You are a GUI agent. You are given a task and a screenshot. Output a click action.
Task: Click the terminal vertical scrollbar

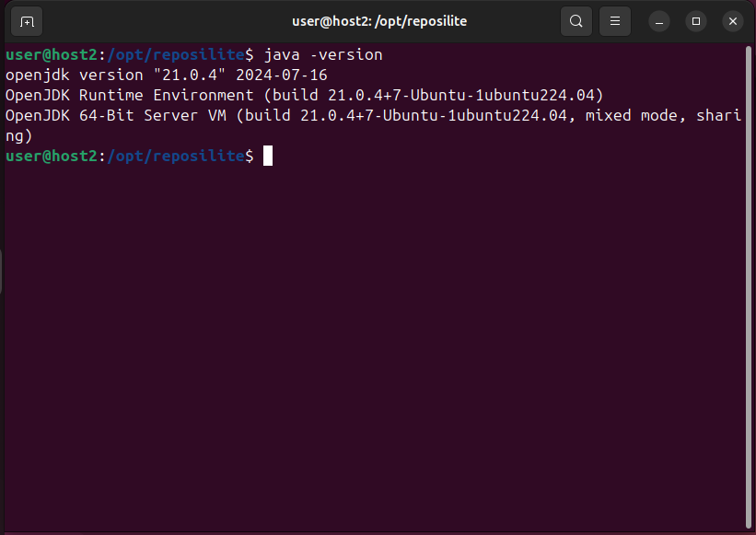(x=749, y=287)
